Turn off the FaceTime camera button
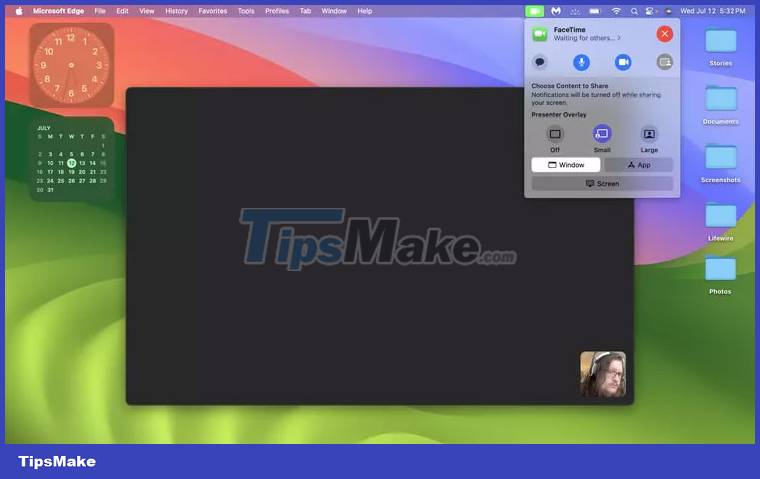This screenshot has height=479, width=760. tap(623, 62)
